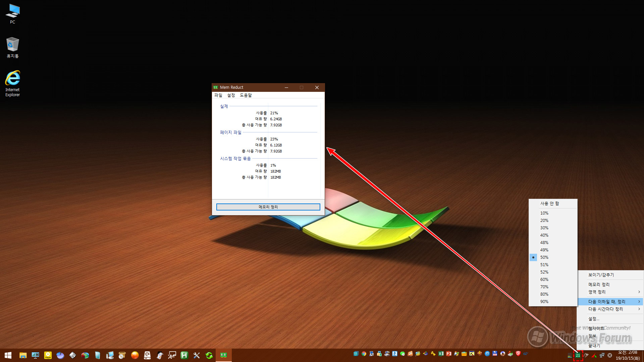Click the hard drive backup taskbar icon
Viewport: 644px width, 362px height.
[147, 355]
